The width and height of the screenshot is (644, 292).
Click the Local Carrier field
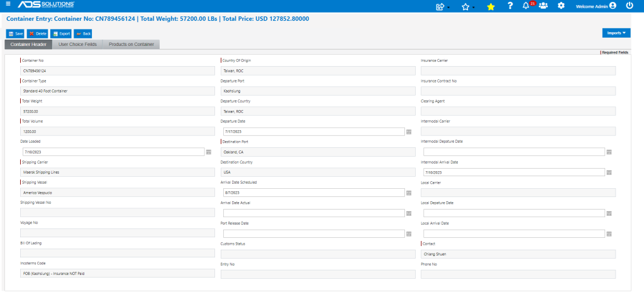[518, 193]
